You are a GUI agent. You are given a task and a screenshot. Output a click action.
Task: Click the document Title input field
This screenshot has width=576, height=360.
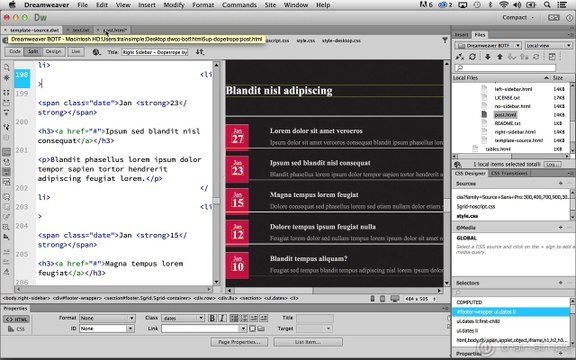click(154, 52)
